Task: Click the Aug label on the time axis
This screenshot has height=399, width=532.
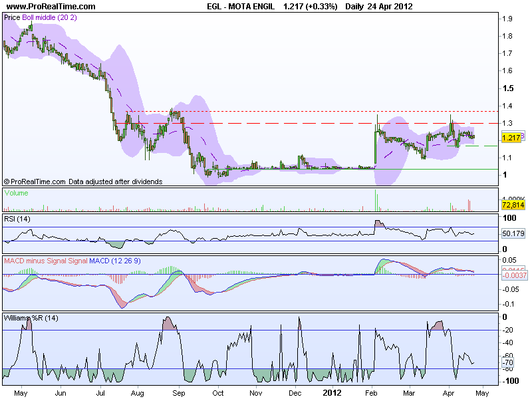Action: coord(138,393)
